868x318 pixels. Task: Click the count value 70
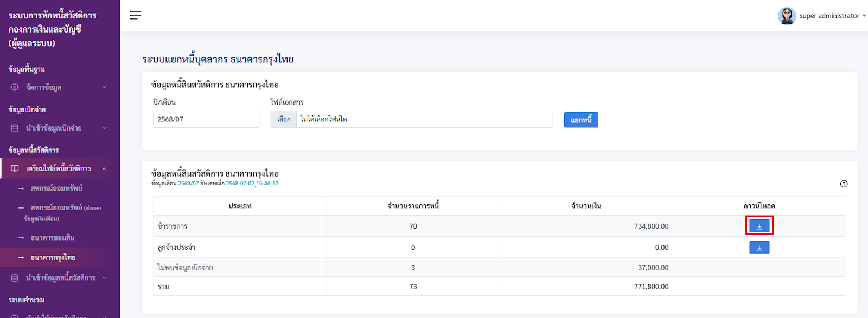click(x=413, y=226)
